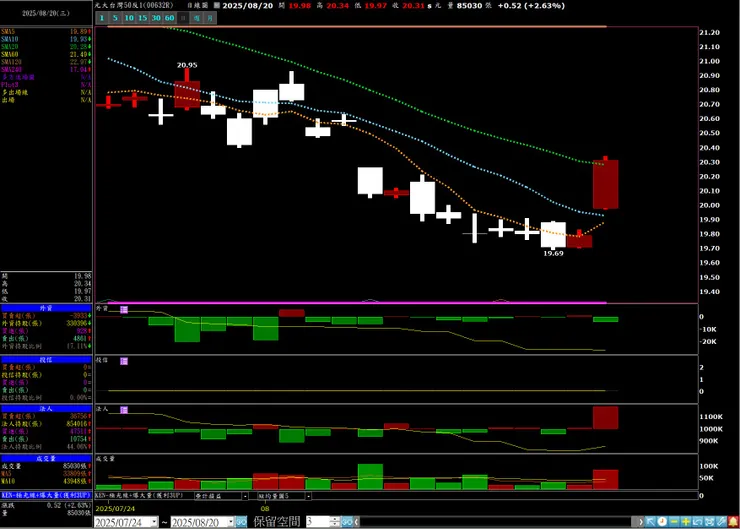The image size is (740, 529).
Task: Switch chart to 30-minute interval
Action: [156, 18]
